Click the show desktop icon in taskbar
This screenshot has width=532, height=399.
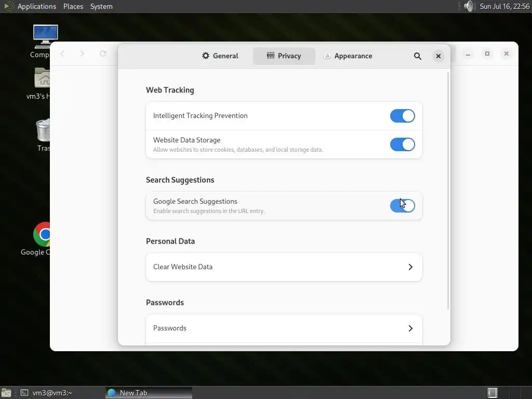(x=6, y=393)
